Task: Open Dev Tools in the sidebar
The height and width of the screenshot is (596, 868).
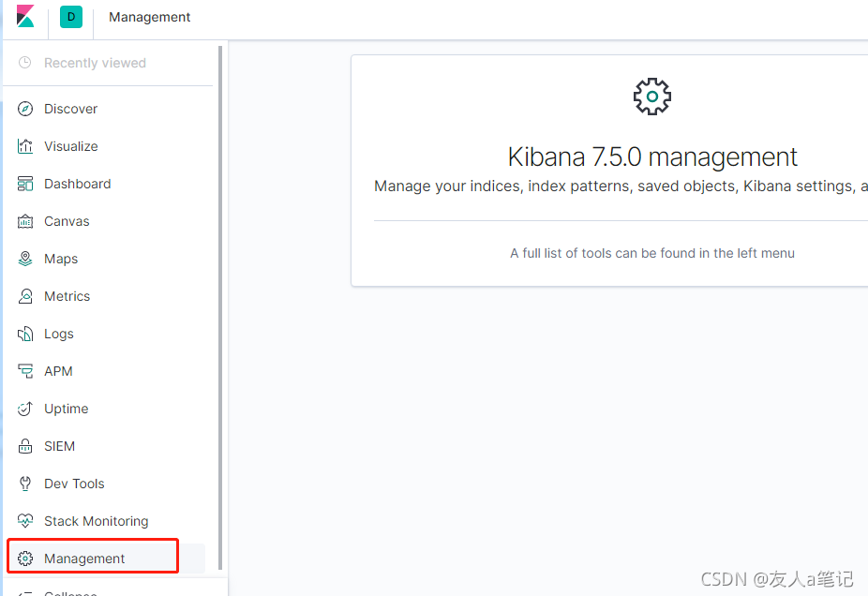Action: [x=74, y=484]
